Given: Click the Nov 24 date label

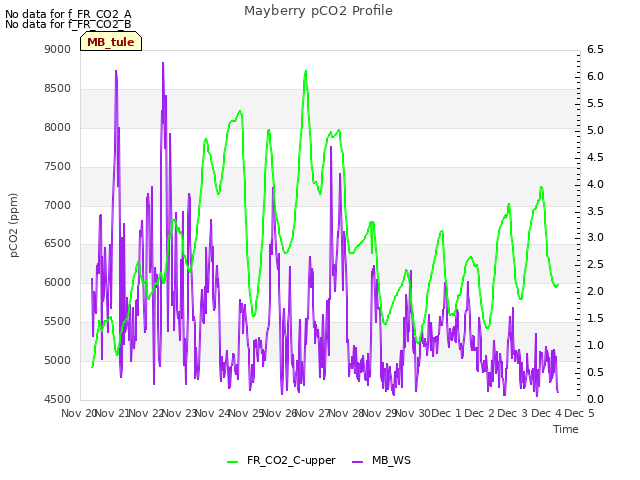Looking at the screenshot, I should [213, 413].
